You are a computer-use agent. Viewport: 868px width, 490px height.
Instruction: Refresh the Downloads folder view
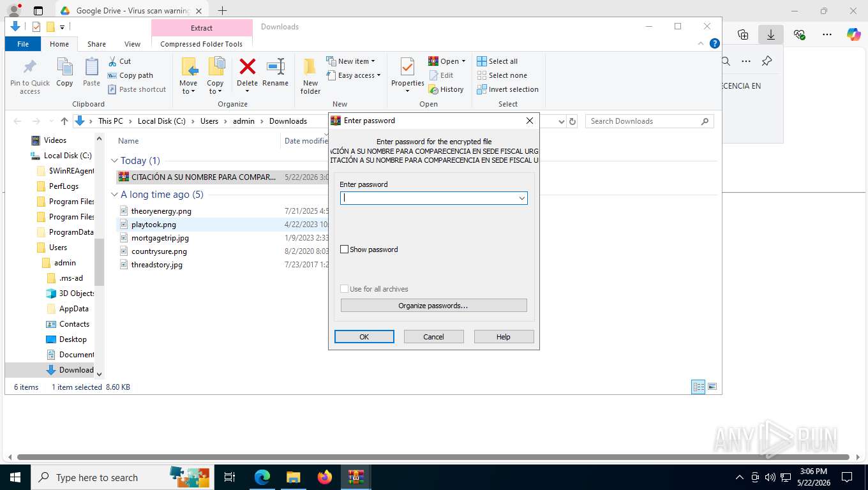pyautogui.click(x=572, y=121)
